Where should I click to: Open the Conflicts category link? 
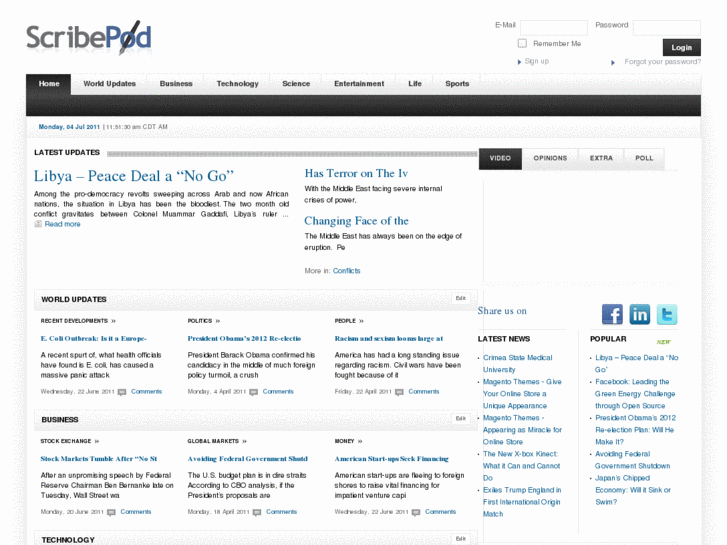click(346, 271)
